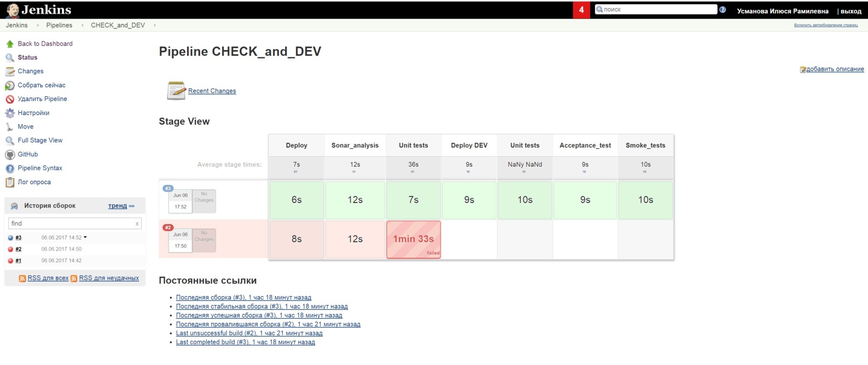Open the Recent Changes link
Image resolution: width=868 pixels, height=365 pixels.
tap(212, 91)
